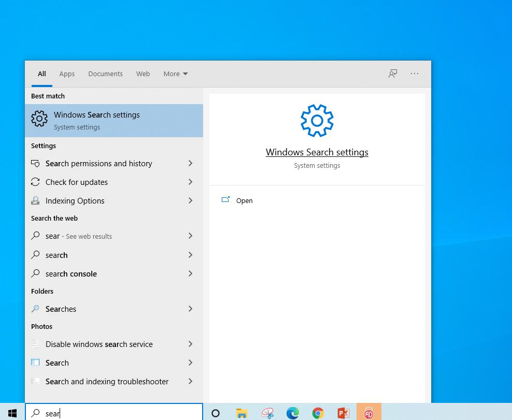
Task: Click the Open icon in preview pane
Action: pyautogui.click(x=225, y=200)
